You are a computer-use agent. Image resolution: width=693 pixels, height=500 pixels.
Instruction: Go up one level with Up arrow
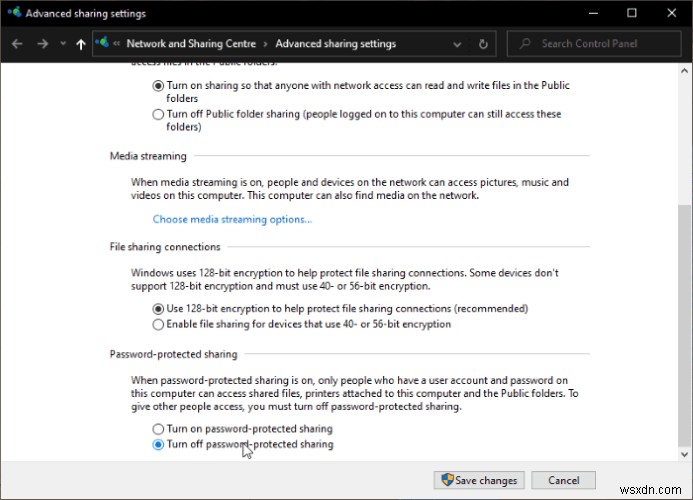(80, 44)
